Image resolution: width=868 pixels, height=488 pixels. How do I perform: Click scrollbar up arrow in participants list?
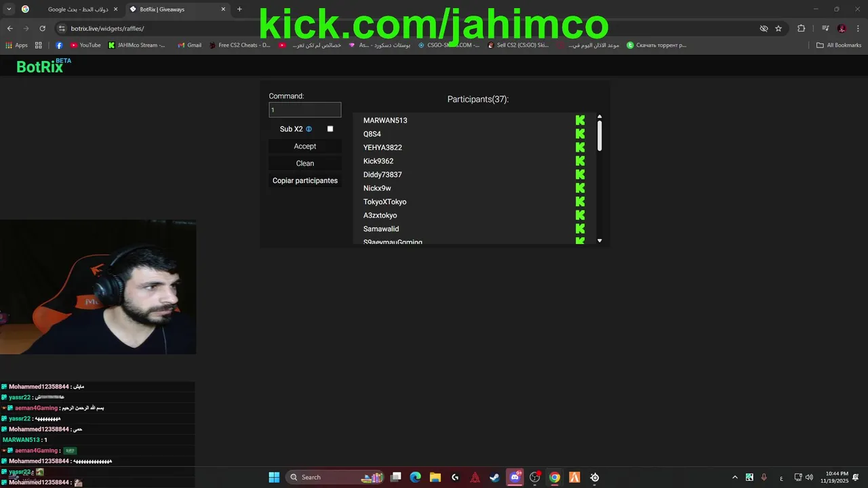(599, 117)
